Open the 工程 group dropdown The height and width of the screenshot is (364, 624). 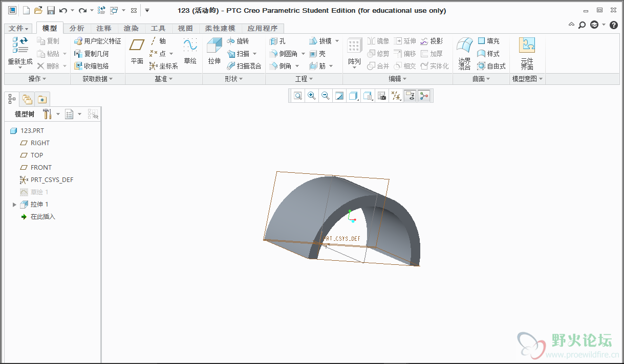tap(304, 79)
